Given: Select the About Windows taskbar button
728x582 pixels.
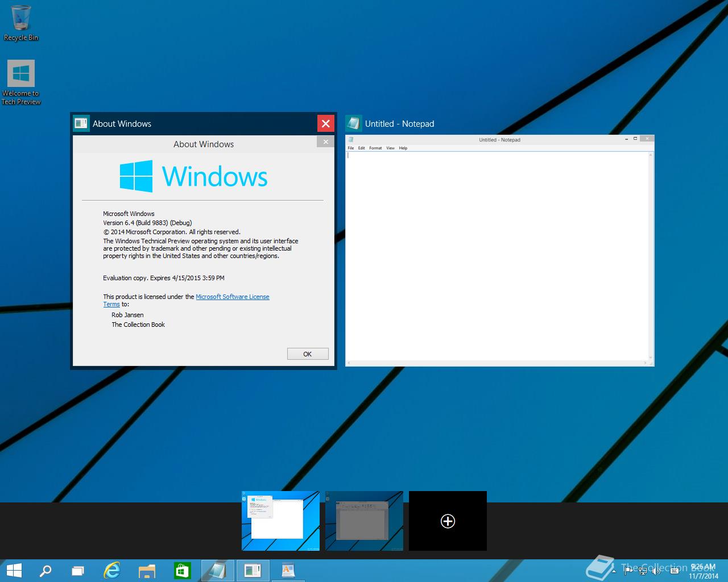Looking at the screenshot, I should click(253, 571).
